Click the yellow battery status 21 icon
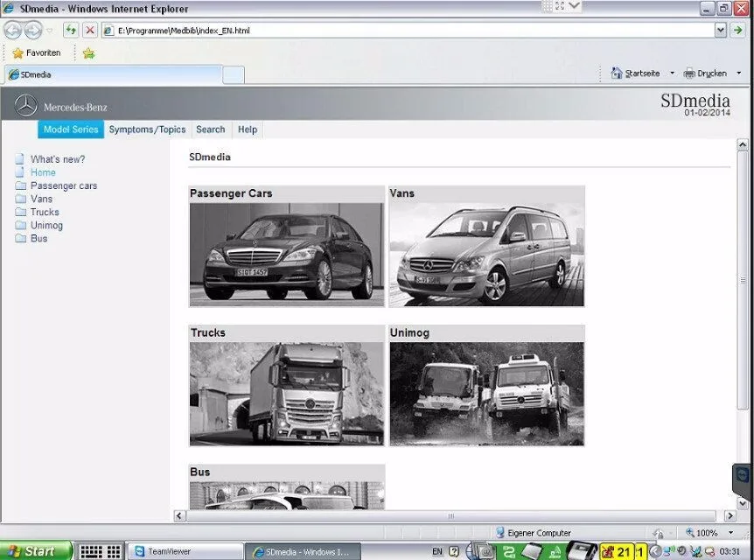 [x=617, y=551]
